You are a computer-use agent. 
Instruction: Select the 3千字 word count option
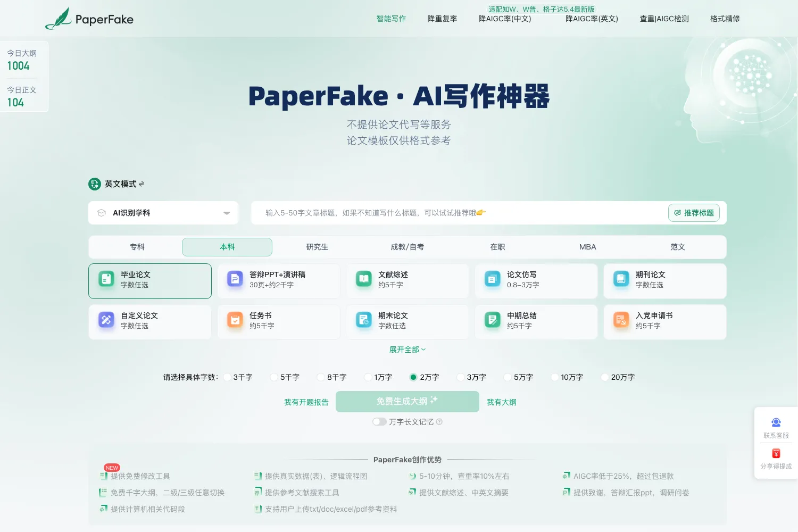point(238,377)
